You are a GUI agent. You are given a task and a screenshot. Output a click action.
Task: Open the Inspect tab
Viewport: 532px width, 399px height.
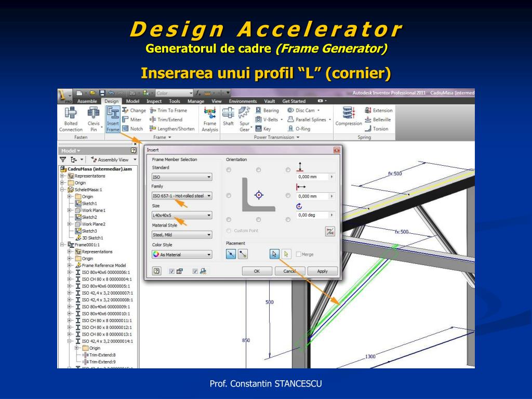(x=154, y=101)
